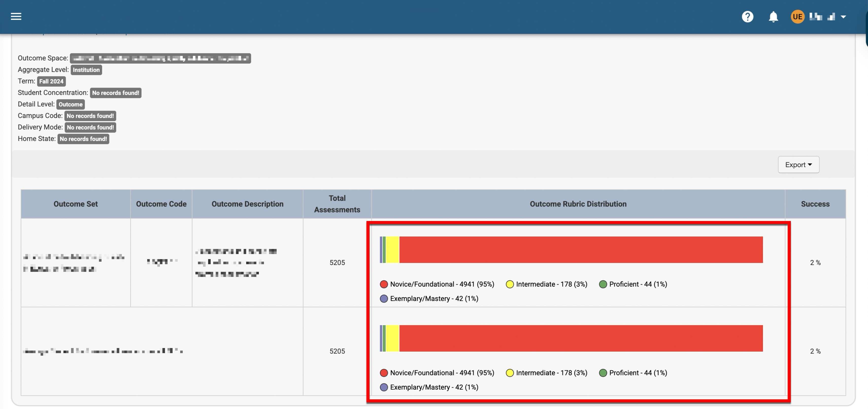868x409 pixels.
Task: Expand the user account dropdown arrow
Action: (843, 17)
